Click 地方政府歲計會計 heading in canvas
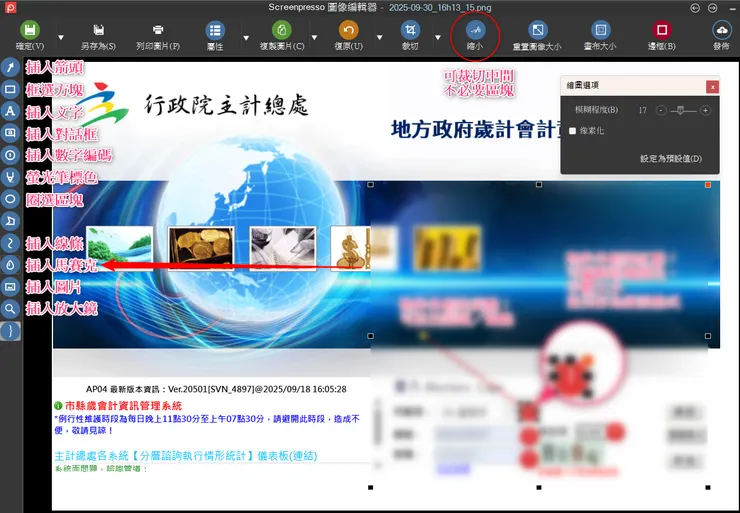740x513 pixels. [477, 129]
